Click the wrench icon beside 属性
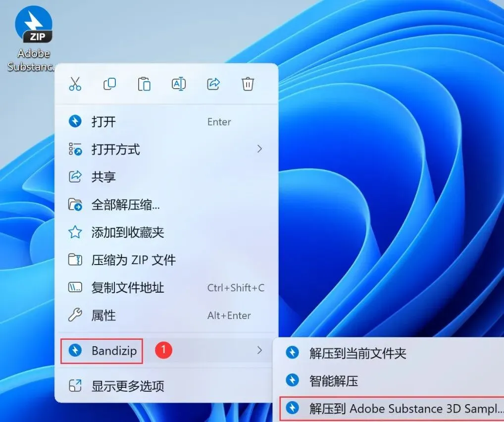This screenshot has height=422, width=504. pyautogui.click(x=75, y=315)
